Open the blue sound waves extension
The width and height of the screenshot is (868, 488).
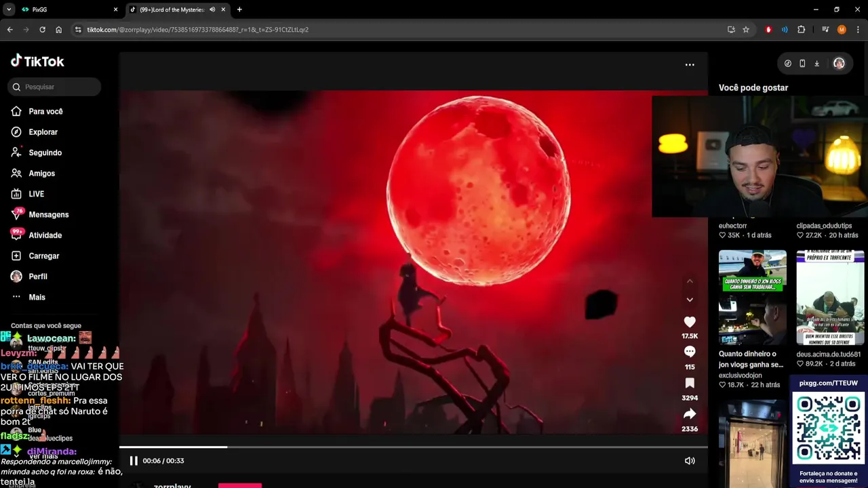coord(785,30)
